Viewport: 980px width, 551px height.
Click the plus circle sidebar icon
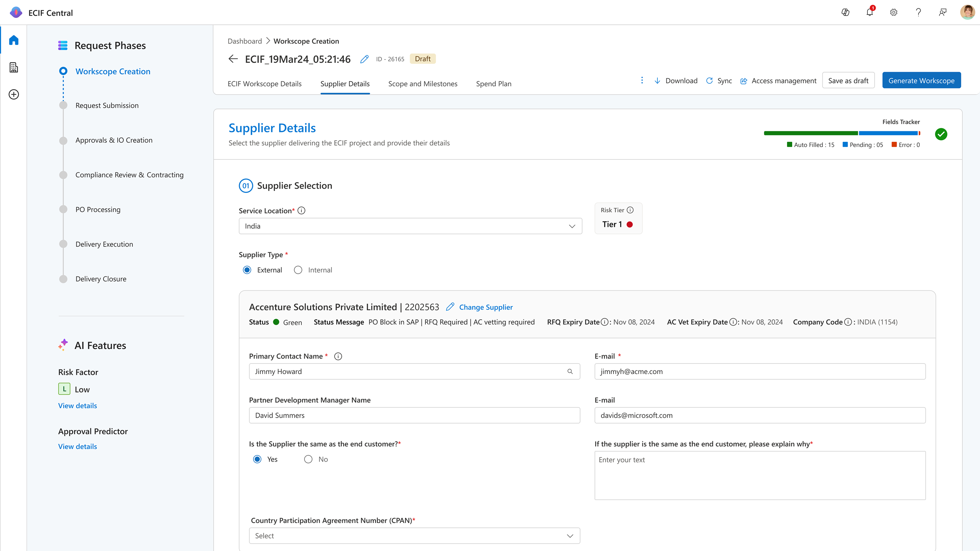[14, 94]
